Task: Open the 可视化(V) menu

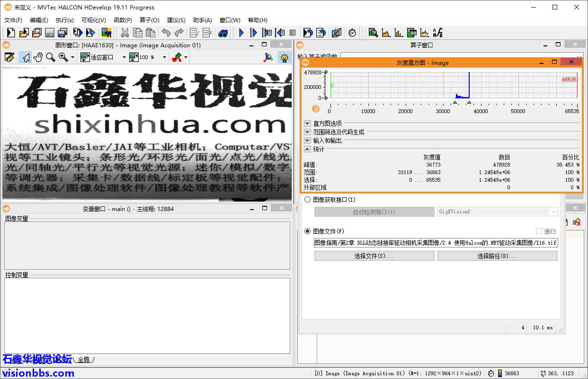Action: point(94,20)
